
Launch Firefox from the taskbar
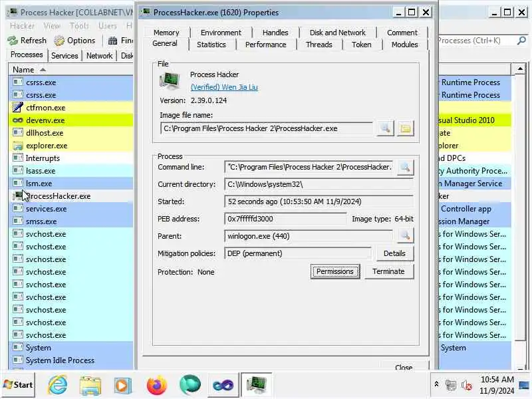(x=156, y=385)
